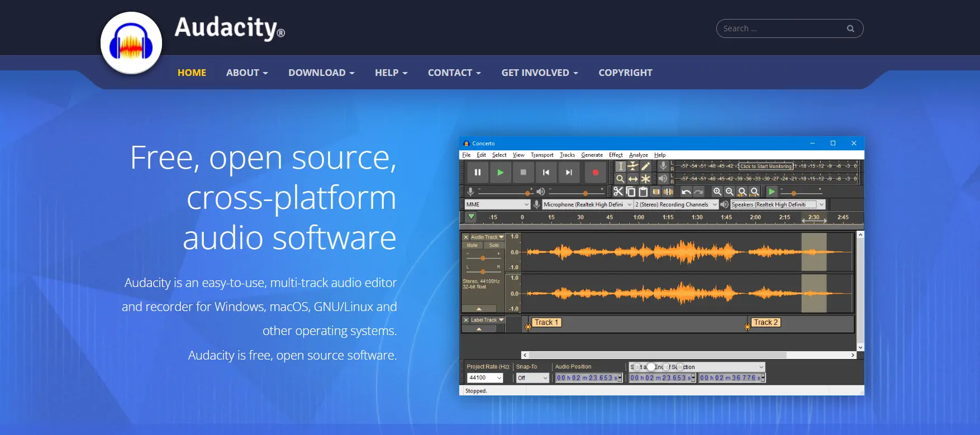The height and width of the screenshot is (435, 980).
Task: Select the Zoom magnifier tool
Action: 620,179
